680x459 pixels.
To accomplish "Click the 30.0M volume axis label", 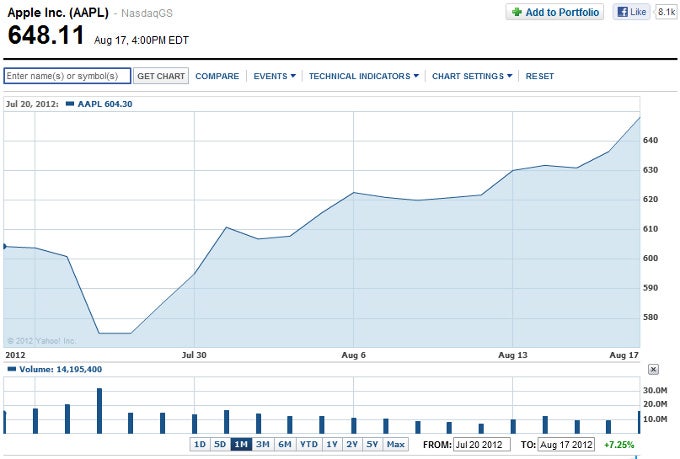I will 655,390.
